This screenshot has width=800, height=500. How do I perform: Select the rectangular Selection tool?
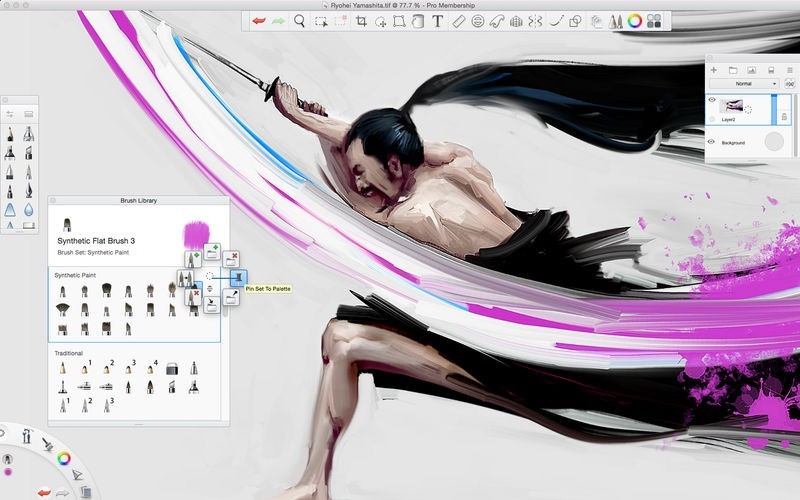(321, 20)
